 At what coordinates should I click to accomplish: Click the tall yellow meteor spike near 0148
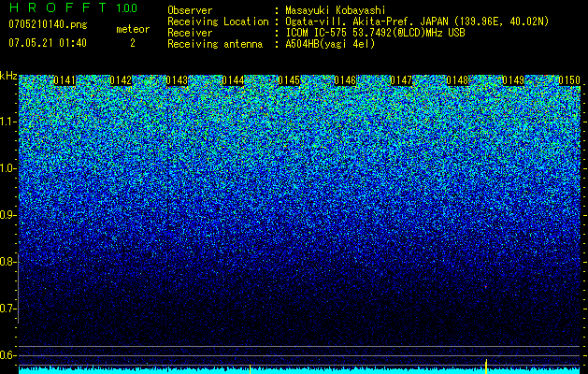pos(486,367)
